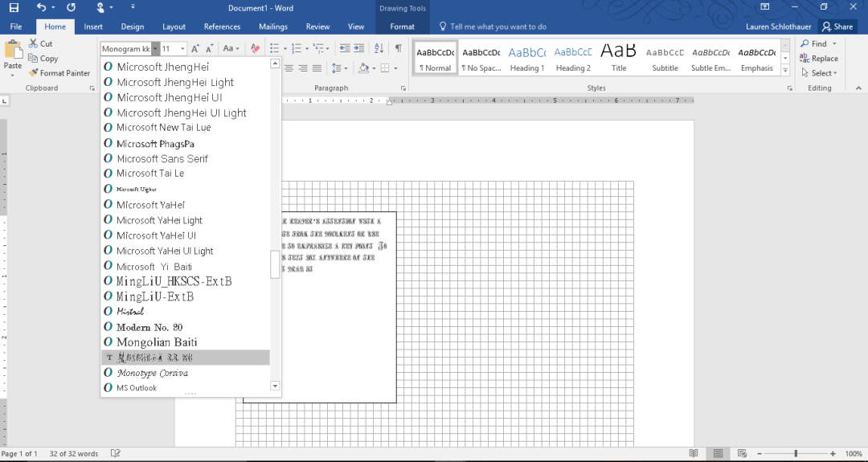Decrease font size with shrink icon
The image size is (868, 462).
[209, 49]
